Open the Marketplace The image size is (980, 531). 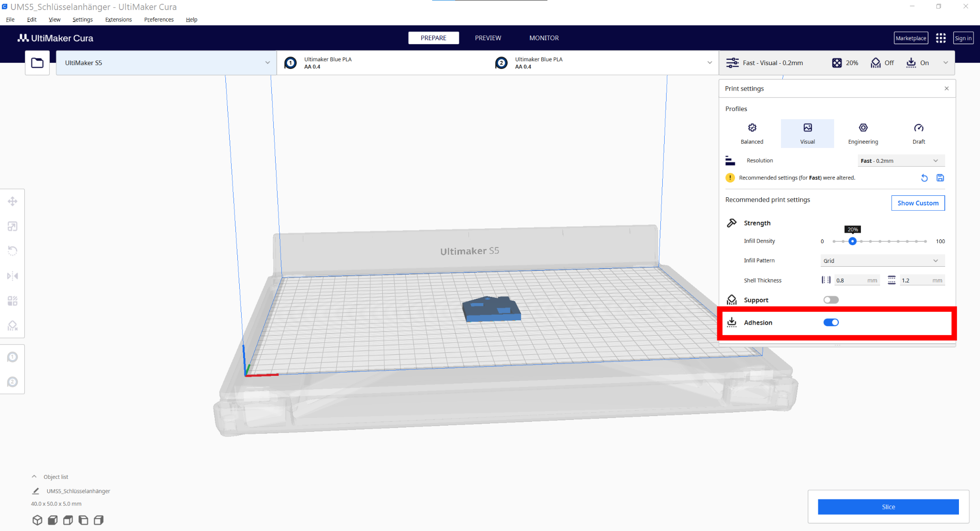(x=911, y=38)
